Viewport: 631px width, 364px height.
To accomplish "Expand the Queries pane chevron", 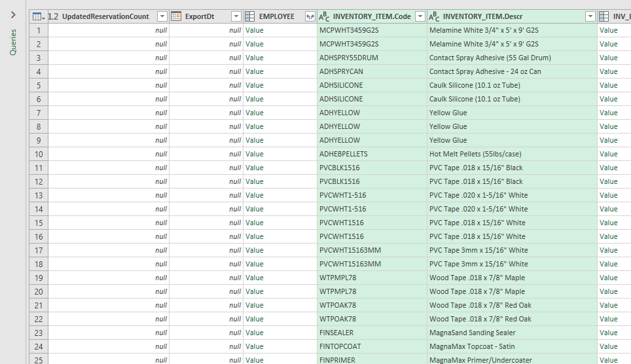I will click(x=12, y=14).
